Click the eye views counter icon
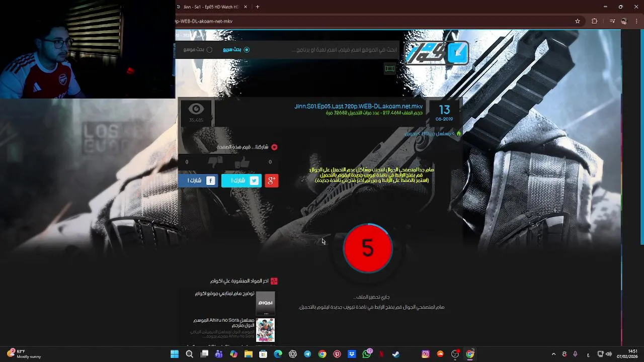Viewport: 644px width, 362px height. [x=196, y=109]
